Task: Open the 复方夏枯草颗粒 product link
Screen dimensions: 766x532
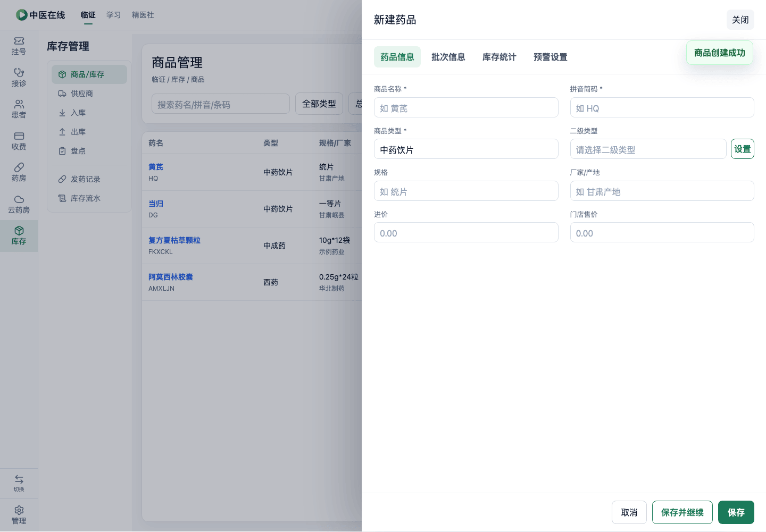Action: coord(174,240)
